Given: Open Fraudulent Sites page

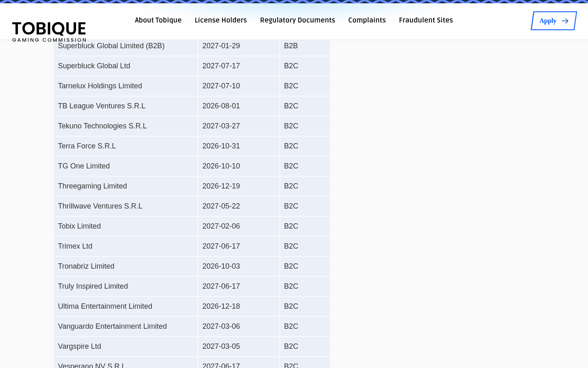Looking at the screenshot, I should (426, 20).
